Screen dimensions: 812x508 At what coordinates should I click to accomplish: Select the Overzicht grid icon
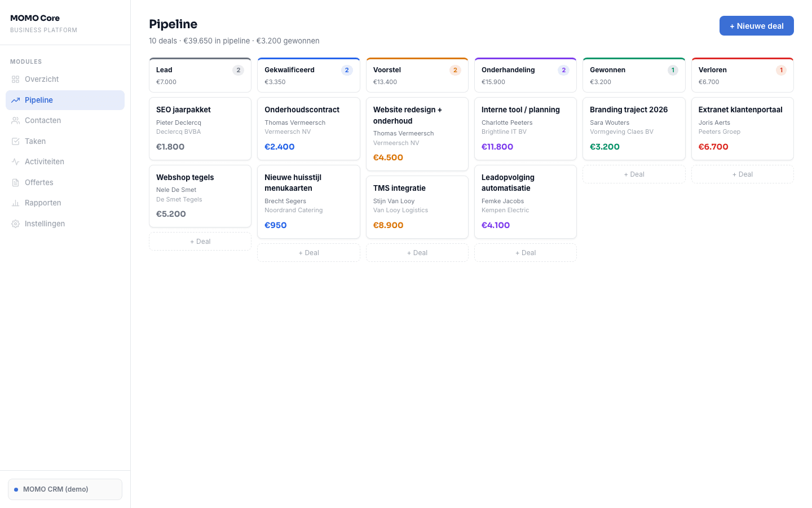click(16, 79)
